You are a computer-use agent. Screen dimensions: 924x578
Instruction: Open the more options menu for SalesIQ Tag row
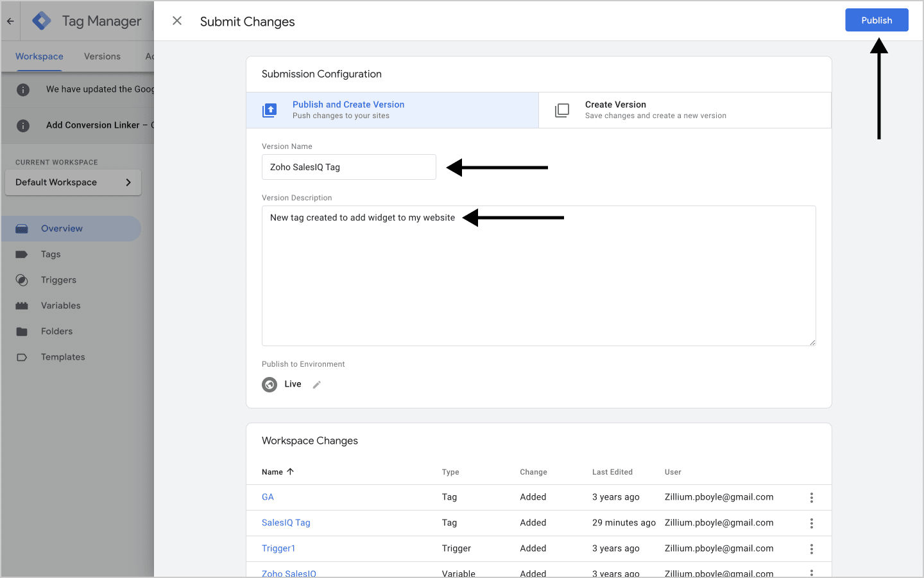click(x=812, y=523)
